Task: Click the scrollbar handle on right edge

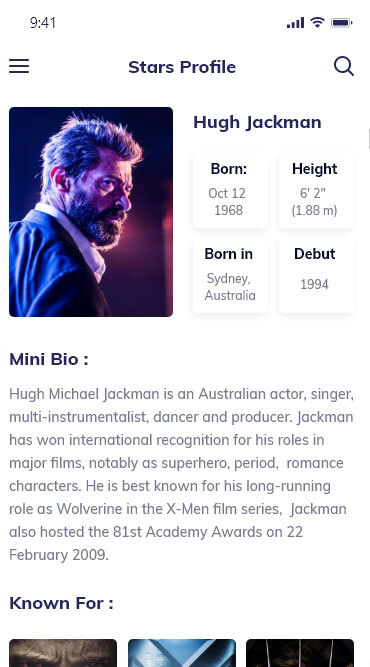Action: [x=369, y=139]
